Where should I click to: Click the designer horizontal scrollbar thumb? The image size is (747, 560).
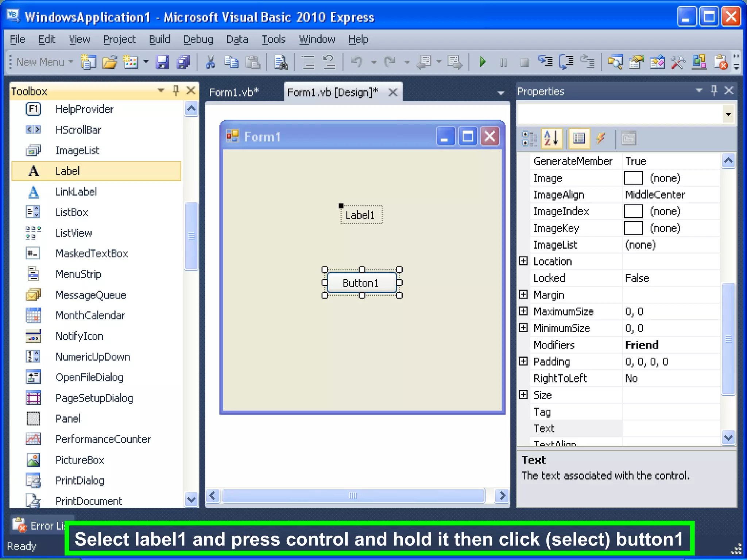[x=353, y=496]
